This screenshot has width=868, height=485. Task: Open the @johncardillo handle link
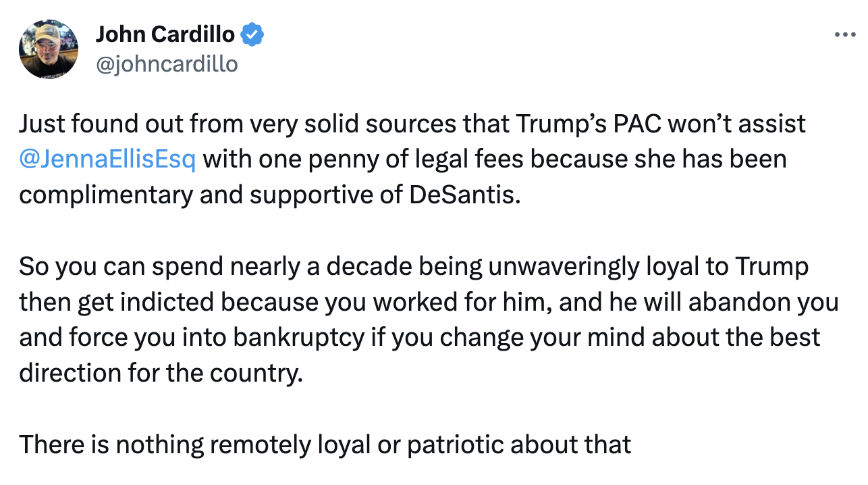click(167, 63)
